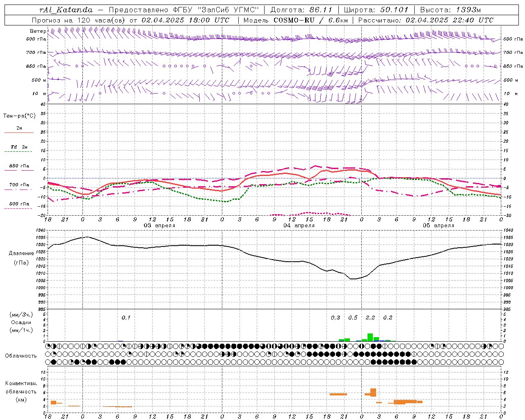525x420 pixels.
Task: Click the COSMO-RU model name
Action: [x=294, y=20]
